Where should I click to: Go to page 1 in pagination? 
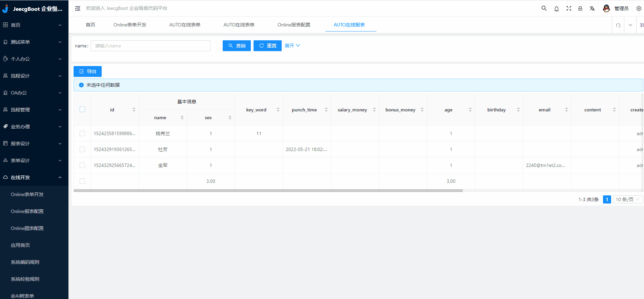tap(607, 199)
